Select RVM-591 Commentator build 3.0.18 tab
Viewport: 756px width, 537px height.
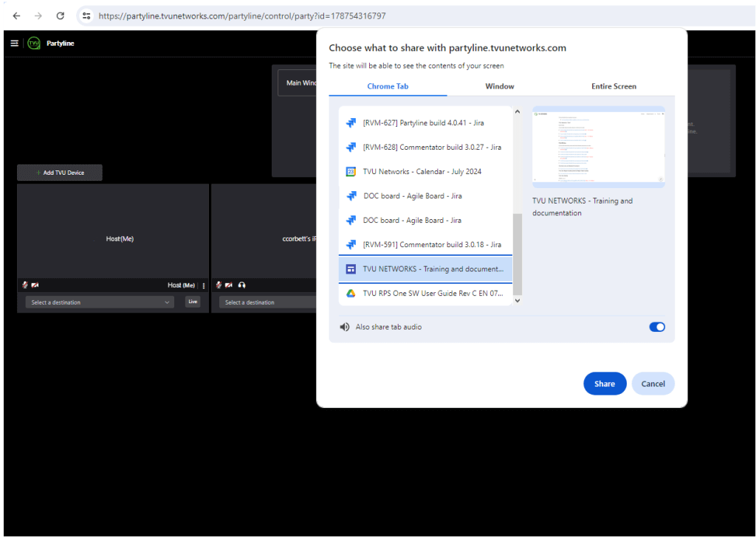pos(425,245)
